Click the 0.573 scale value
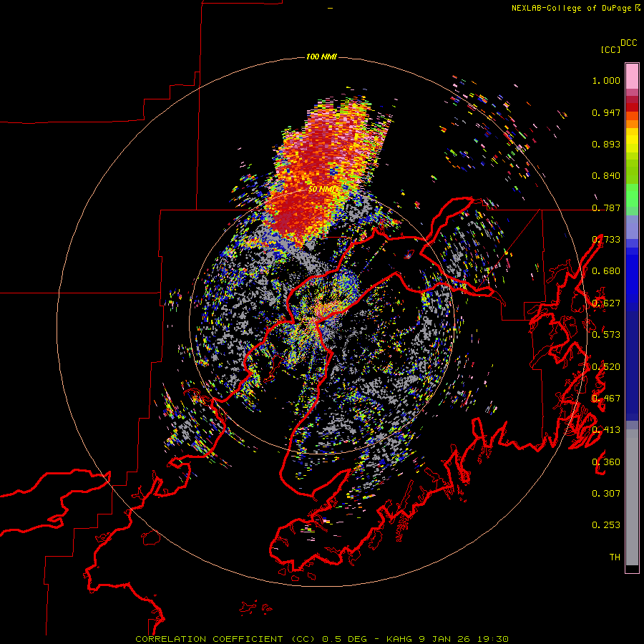Screen dimensions: 644x644 [x=606, y=335]
